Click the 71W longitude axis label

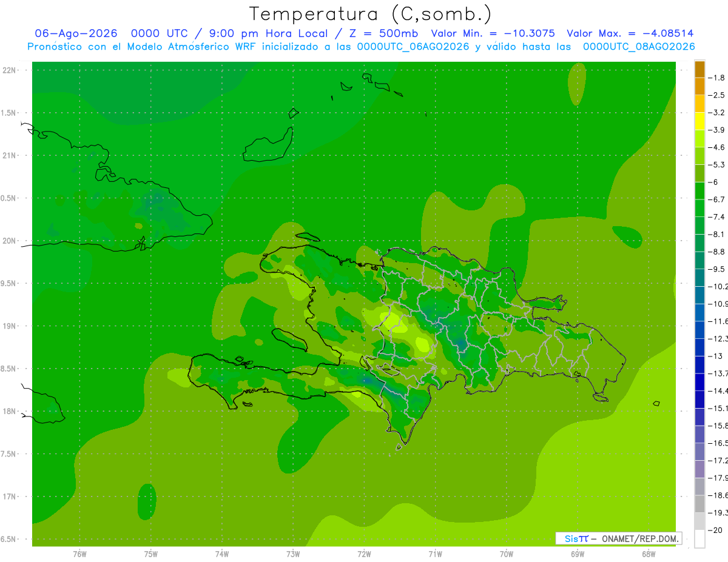[x=435, y=554]
